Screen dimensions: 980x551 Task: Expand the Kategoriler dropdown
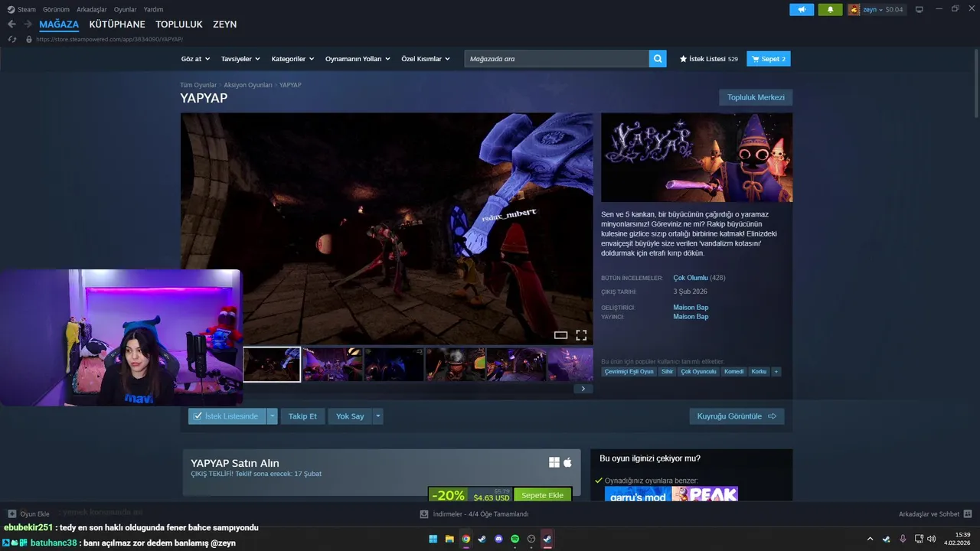(293, 59)
